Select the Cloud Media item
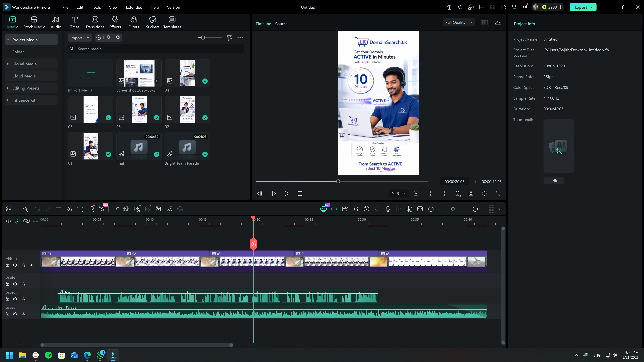 click(x=31, y=76)
